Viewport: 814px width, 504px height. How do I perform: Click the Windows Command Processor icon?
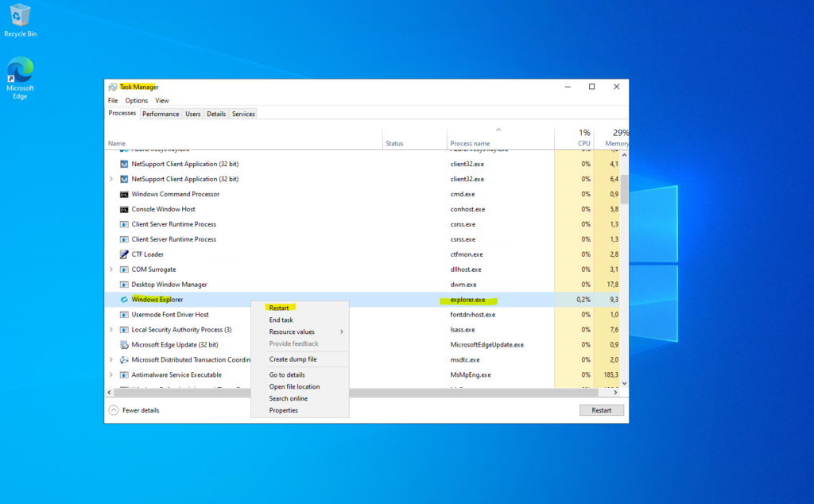tap(124, 194)
